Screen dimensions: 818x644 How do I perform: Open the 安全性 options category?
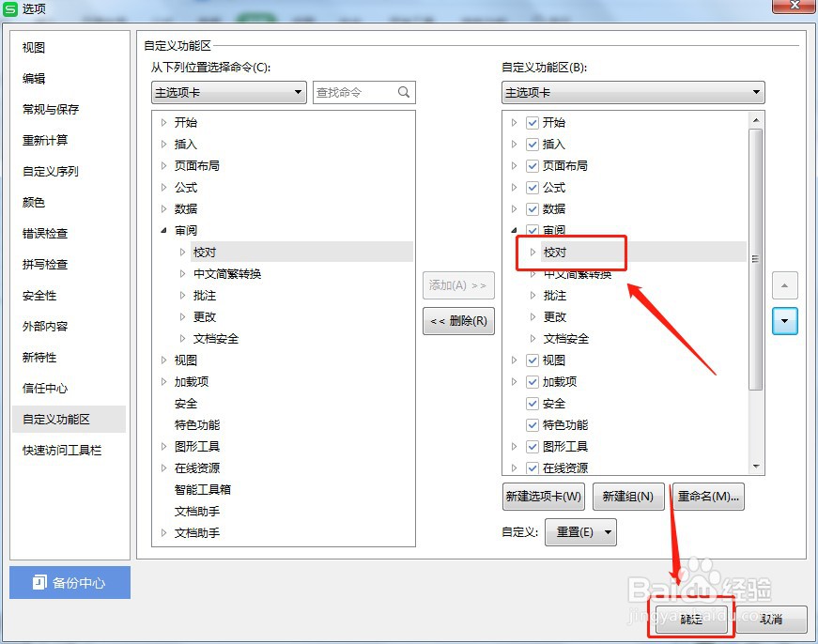pyautogui.click(x=39, y=296)
